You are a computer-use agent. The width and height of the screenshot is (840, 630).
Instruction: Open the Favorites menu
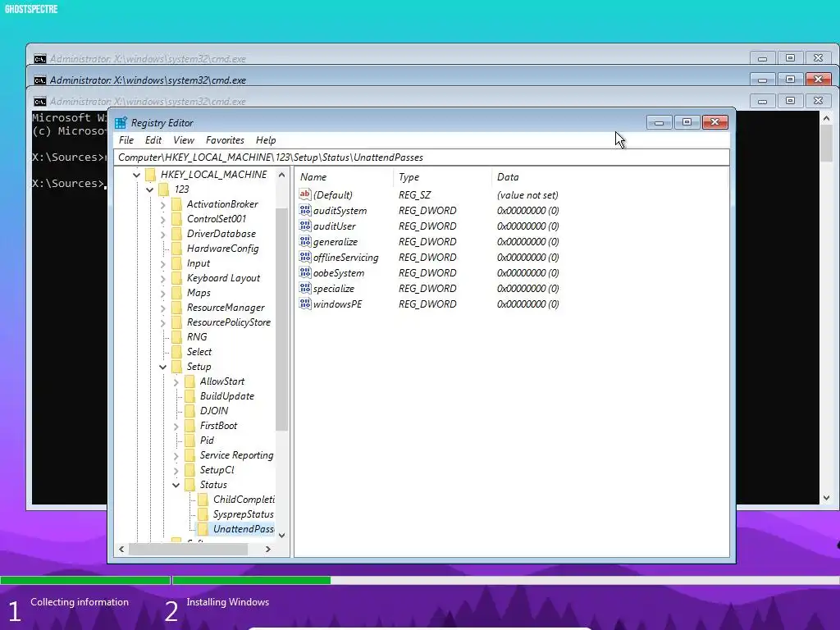(225, 139)
